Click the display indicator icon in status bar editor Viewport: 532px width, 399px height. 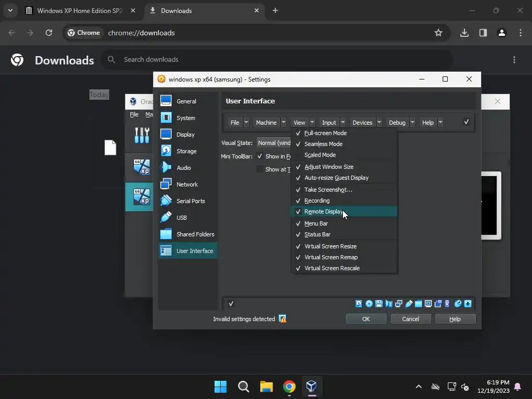428,303
